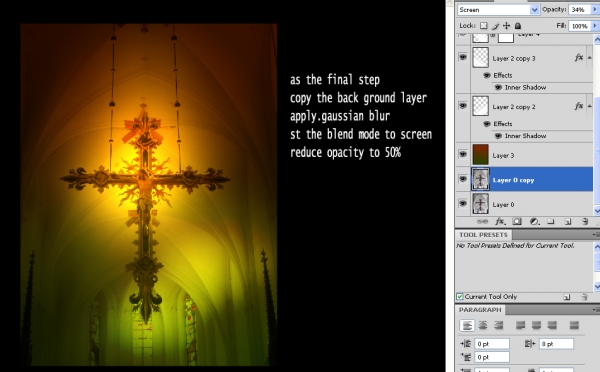This screenshot has width=600, height=372.
Task: Switch to Paragraph tab
Action: pyautogui.click(x=480, y=310)
